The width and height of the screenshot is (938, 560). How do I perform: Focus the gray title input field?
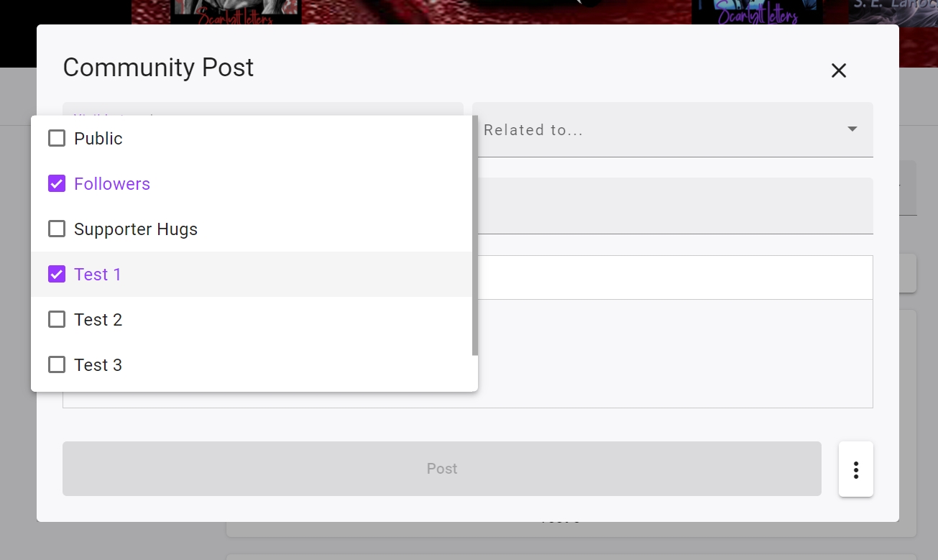coord(676,206)
